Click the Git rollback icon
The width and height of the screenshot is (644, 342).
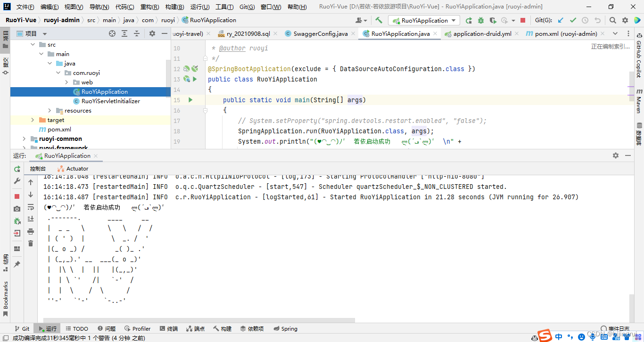coord(597,20)
